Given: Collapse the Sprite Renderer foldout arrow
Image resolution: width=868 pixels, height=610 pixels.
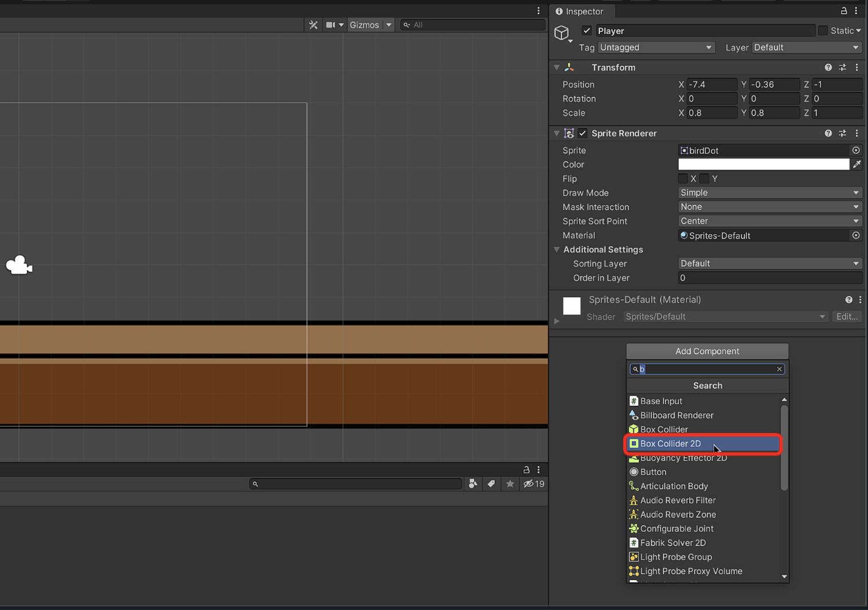Looking at the screenshot, I should [x=557, y=134].
